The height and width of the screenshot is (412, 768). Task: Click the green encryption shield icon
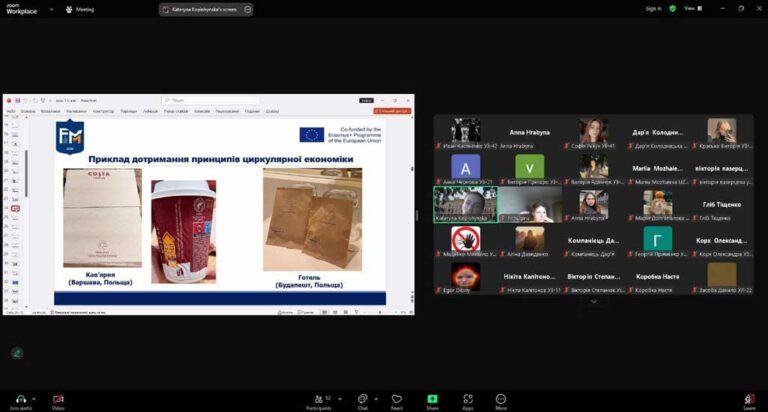pos(672,8)
